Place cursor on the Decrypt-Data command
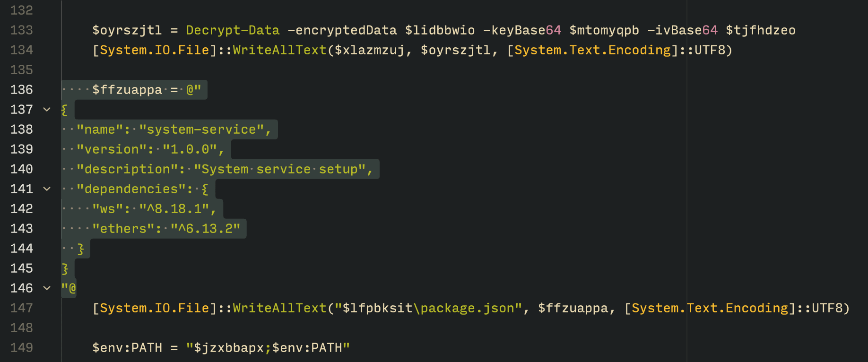This screenshot has width=868, height=362. (x=233, y=30)
